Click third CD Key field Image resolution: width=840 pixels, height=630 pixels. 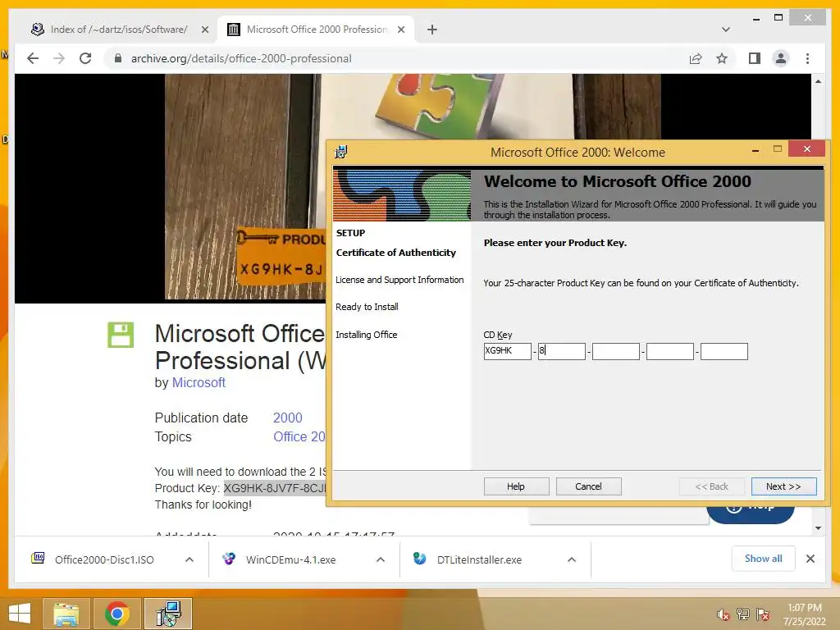click(x=615, y=351)
